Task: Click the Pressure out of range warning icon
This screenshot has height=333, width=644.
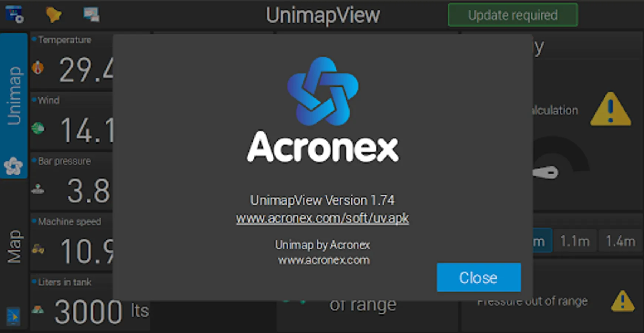Action: (623, 301)
